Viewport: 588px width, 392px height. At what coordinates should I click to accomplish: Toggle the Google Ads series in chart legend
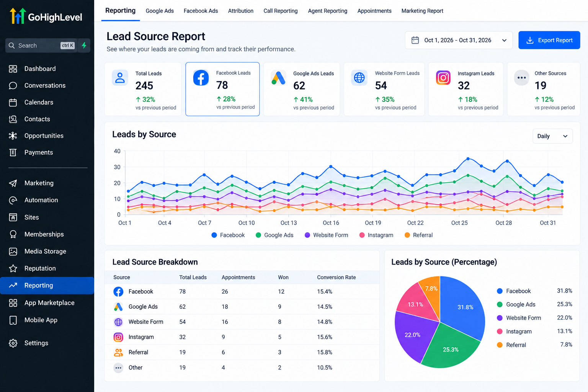point(274,235)
